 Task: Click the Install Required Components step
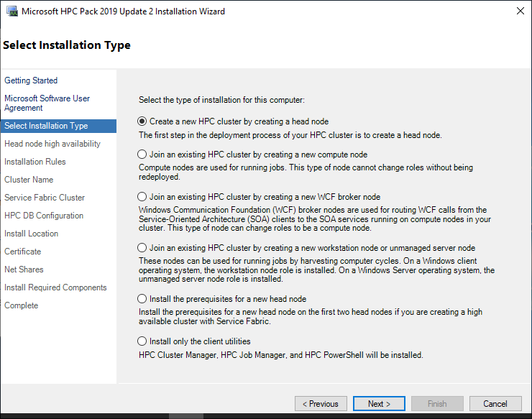(55, 287)
